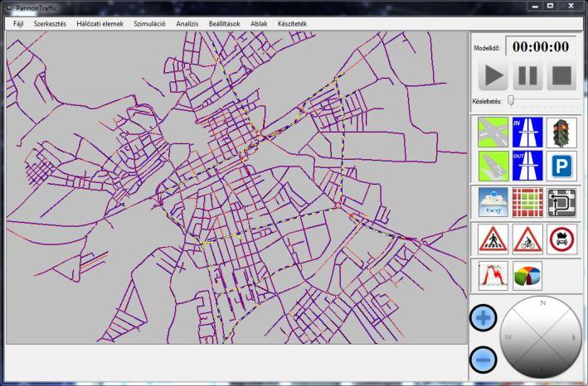This screenshot has width=588, height=386.
Task: Open the Szimuláció menu
Action: click(149, 23)
